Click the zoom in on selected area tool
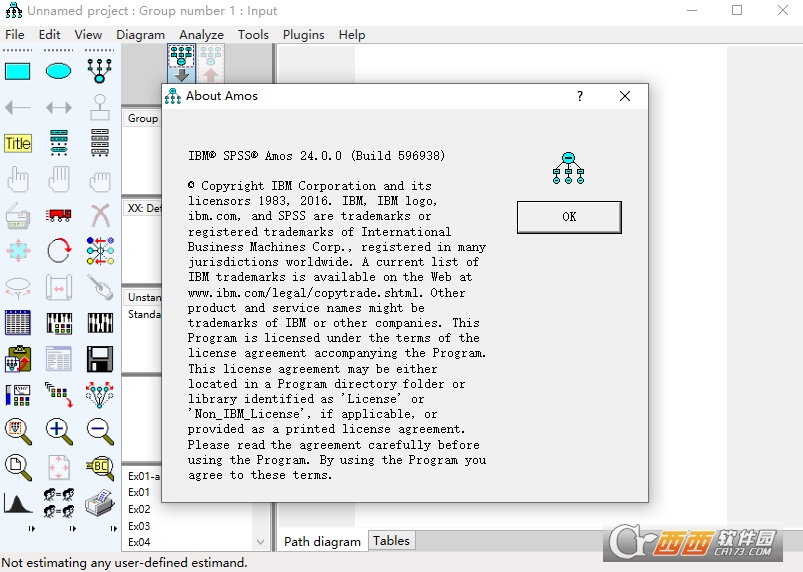 click(x=18, y=431)
